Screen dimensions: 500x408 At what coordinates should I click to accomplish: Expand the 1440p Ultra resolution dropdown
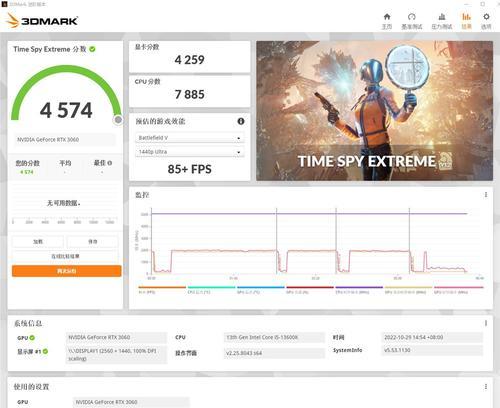190,152
